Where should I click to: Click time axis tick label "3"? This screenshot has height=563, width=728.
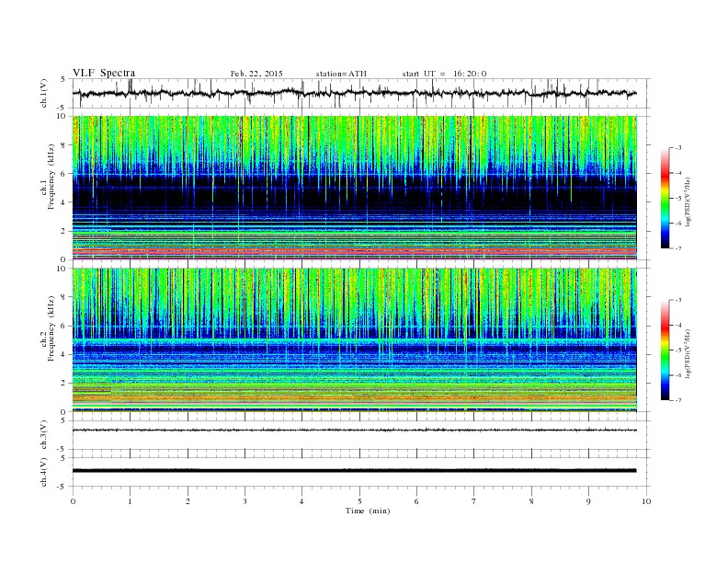point(245,501)
